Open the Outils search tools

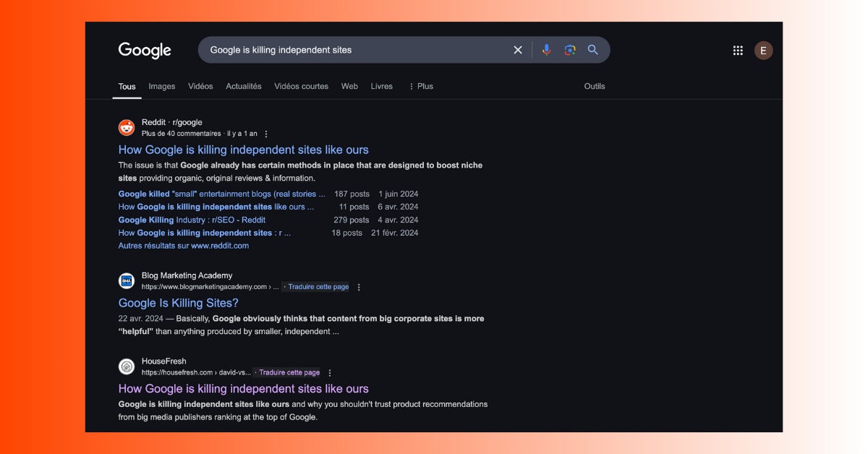click(x=595, y=86)
